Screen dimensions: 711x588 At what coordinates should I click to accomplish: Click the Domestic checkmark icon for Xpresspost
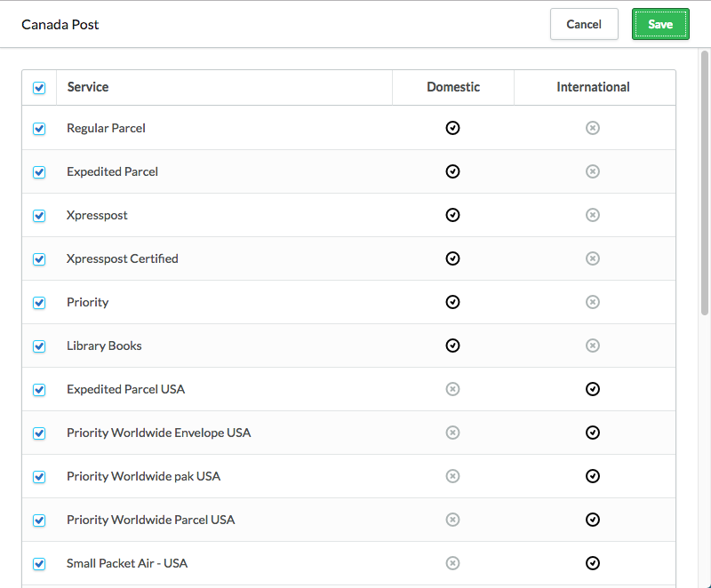(452, 215)
